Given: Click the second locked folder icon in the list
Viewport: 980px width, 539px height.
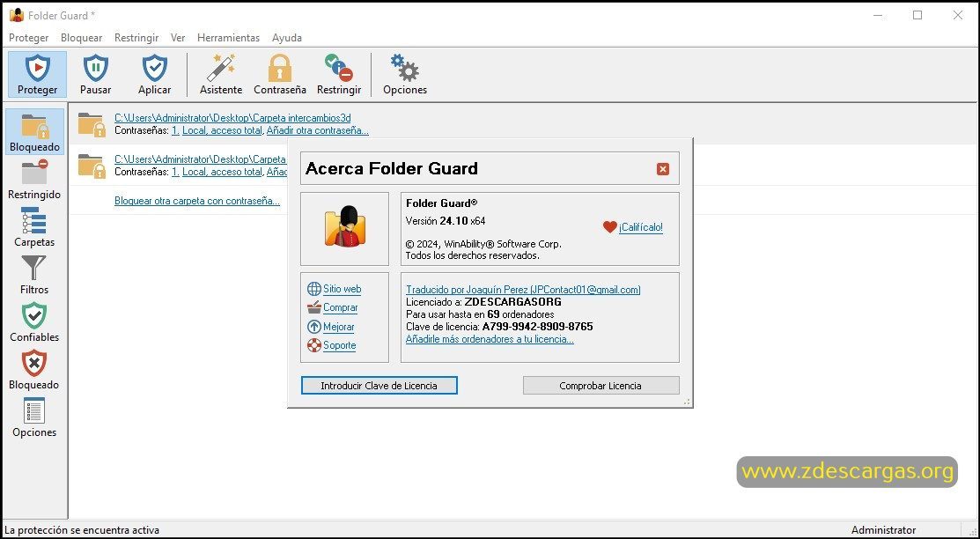Looking at the screenshot, I should (92, 166).
